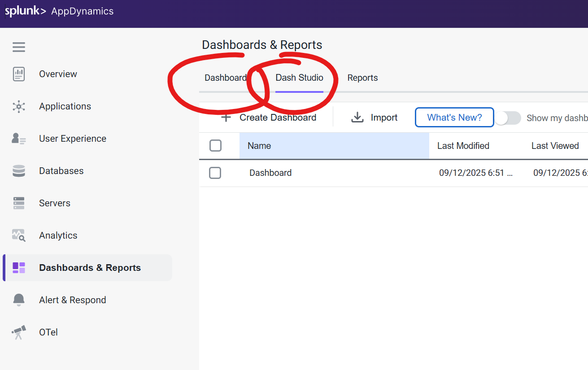This screenshot has width=588, height=370.
Task: Open Overview via its sidebar icon
Action: [x=19, y=74]
